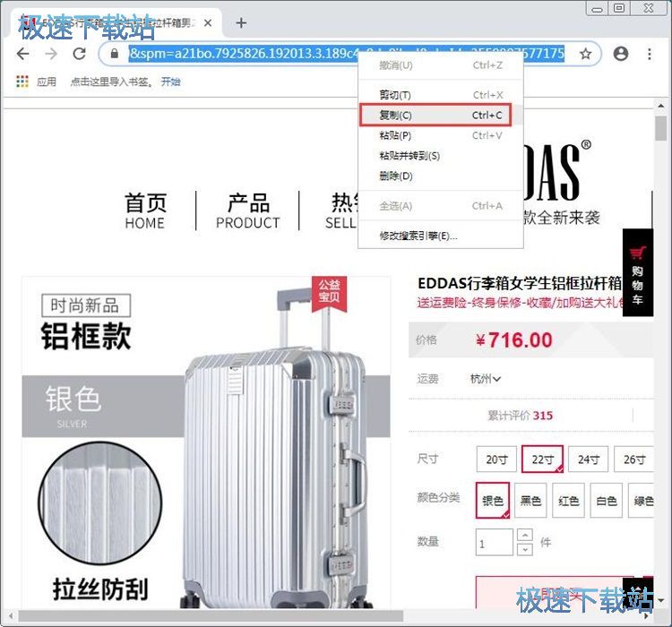Image resolution: width=672 pixels, height=627 pixels.
Task: Click the padlock site security icon
Action: click(115, 54)
